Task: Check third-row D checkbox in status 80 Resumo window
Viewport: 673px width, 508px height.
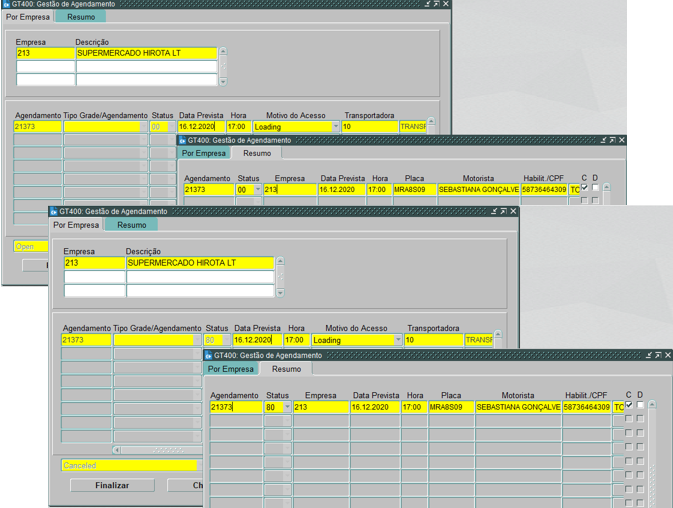Action: click(x=640, y=432)
